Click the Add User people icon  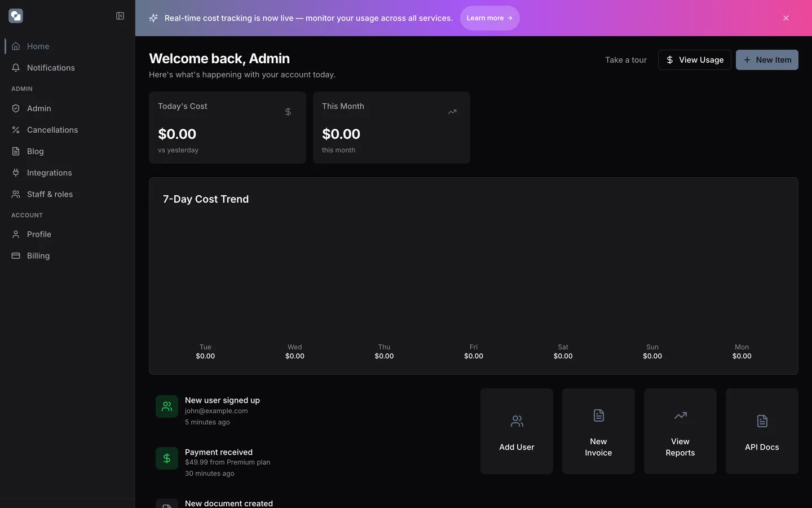point(517,421)
